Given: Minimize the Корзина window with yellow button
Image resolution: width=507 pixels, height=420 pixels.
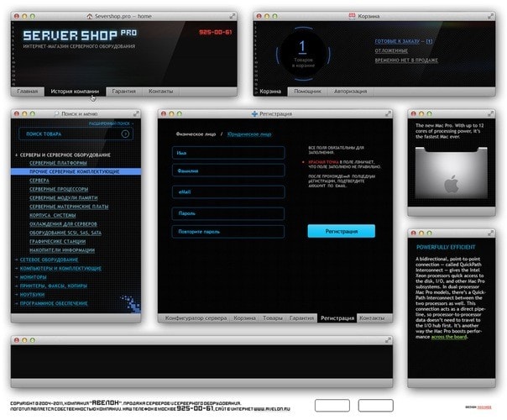Looking at the screenshot, I should coord(267,16).
